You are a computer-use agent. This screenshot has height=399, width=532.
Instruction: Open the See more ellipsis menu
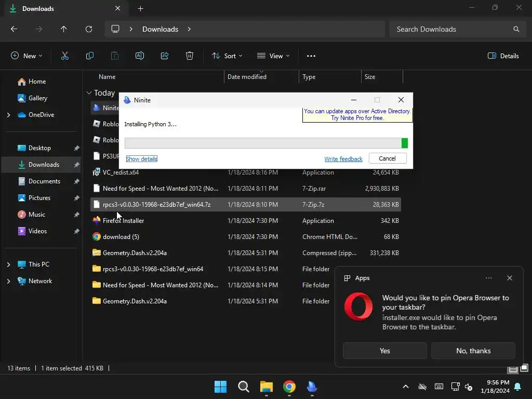[311, 56]
